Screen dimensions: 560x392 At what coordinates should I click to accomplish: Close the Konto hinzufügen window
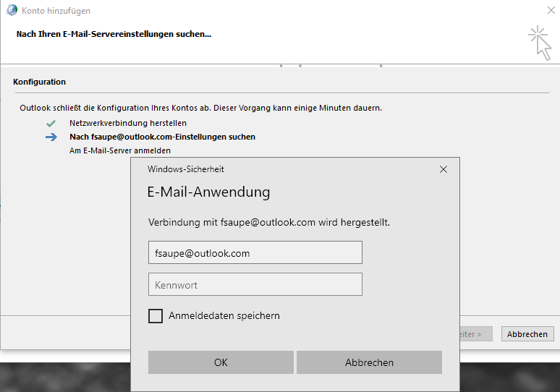551,10
